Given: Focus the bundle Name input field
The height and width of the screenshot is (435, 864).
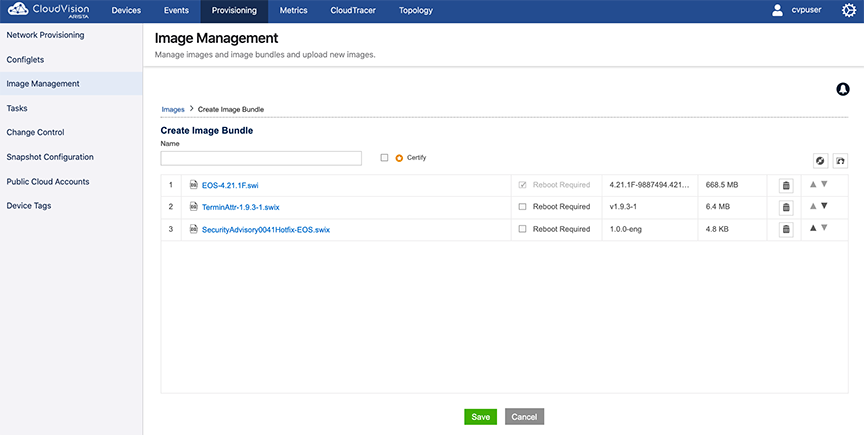Looking at the screenshot, I should 261,158.
